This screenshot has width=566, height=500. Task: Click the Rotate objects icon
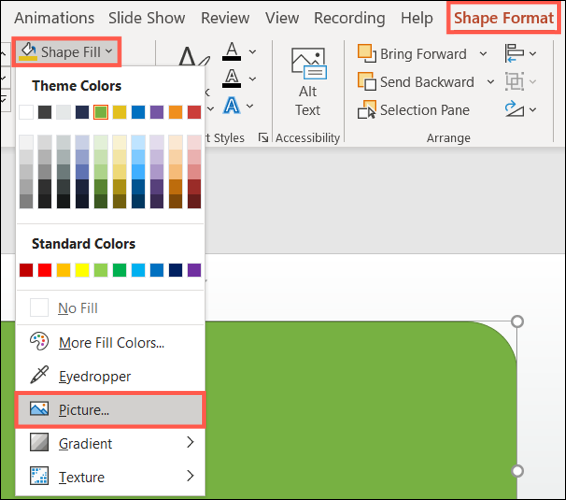tap(514, 109)
